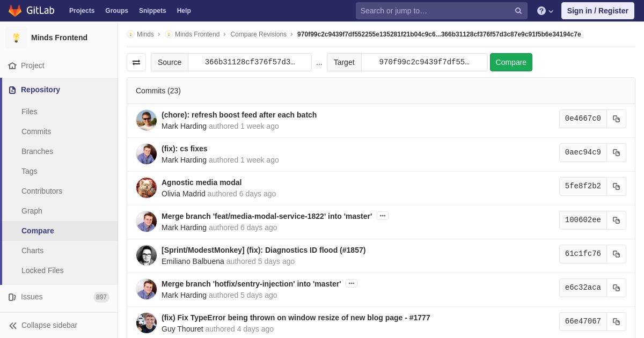Open Locked Files in sidebar
Viewport: 644px width, 338px height.
click(x=42, y=270)
